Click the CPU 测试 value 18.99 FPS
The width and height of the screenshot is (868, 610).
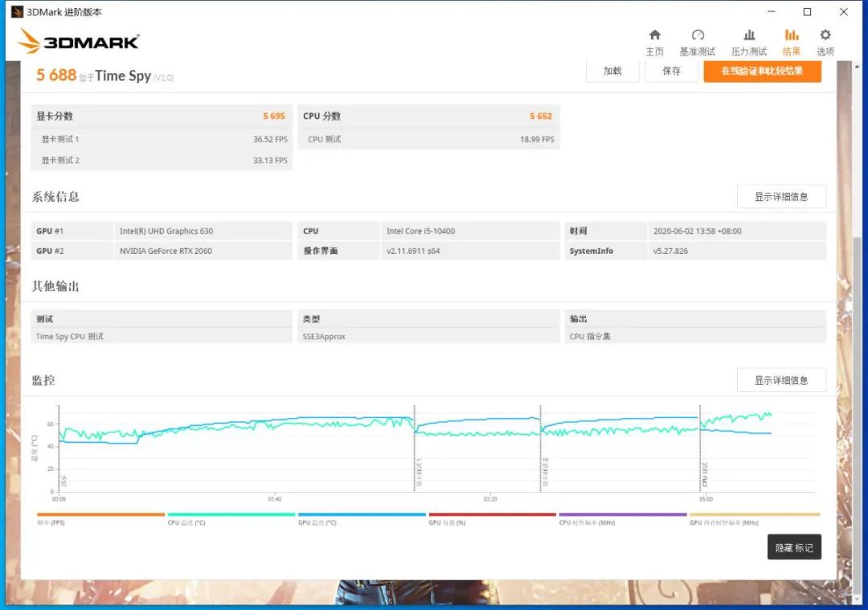click(537, 140)
